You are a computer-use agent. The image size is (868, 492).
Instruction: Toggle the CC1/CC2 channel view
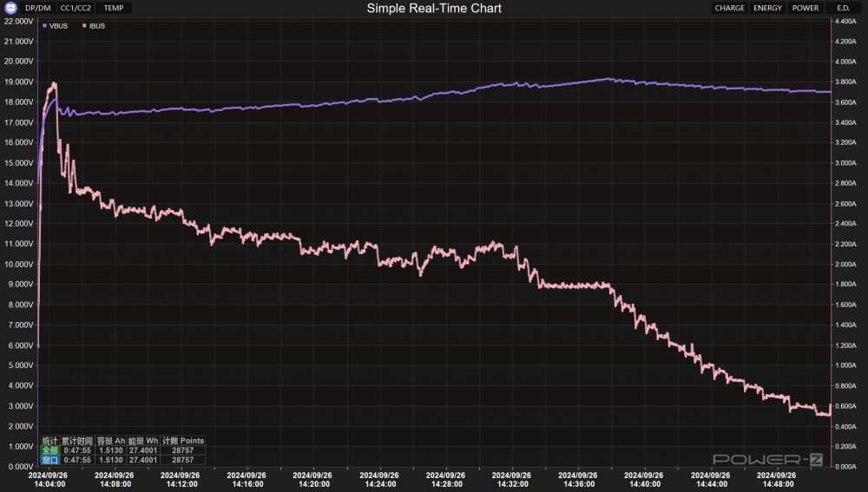pos(76,8)
